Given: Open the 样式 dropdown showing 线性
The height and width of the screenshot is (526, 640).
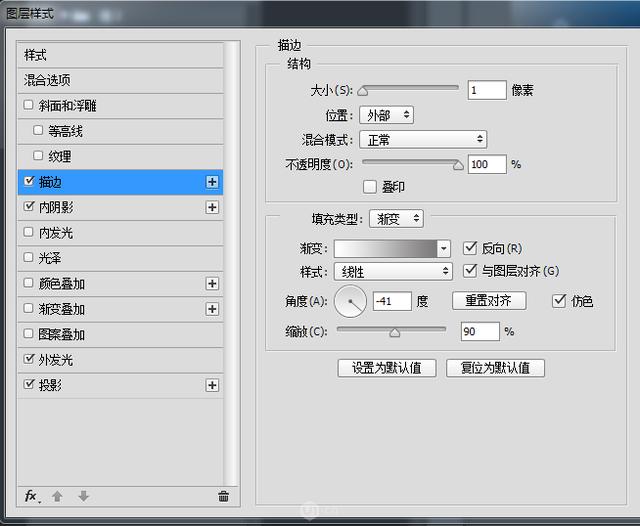Looking at the screenshot, I should (x=393, y=271).
